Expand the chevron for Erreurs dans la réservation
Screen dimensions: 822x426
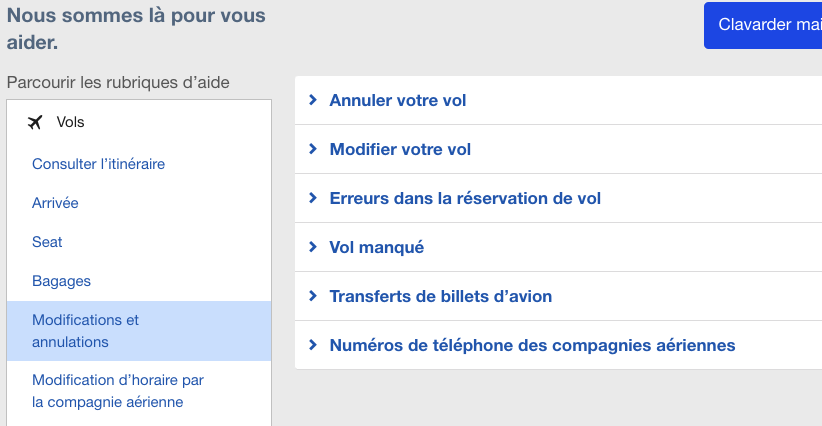coord(313,198)
